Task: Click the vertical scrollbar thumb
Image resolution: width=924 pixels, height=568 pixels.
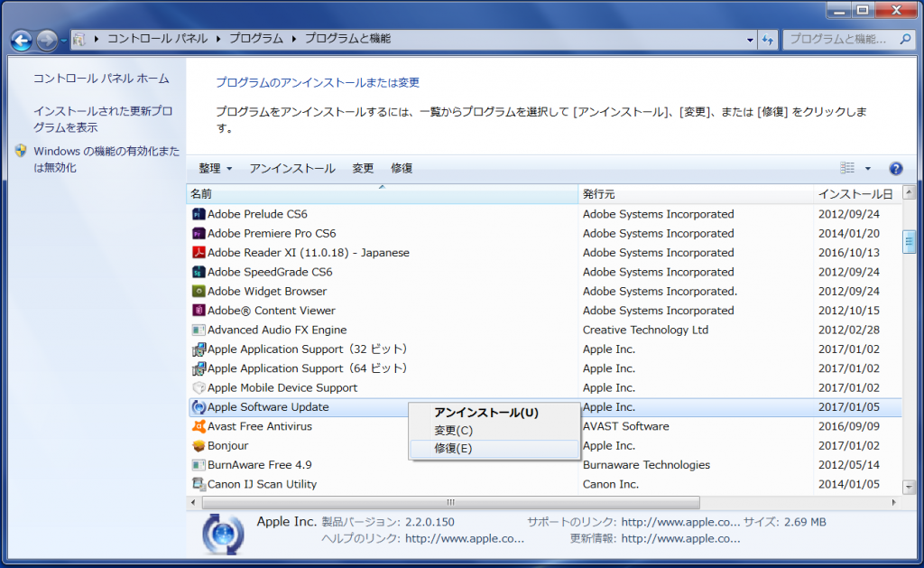Action: click(x=909, y=241)
